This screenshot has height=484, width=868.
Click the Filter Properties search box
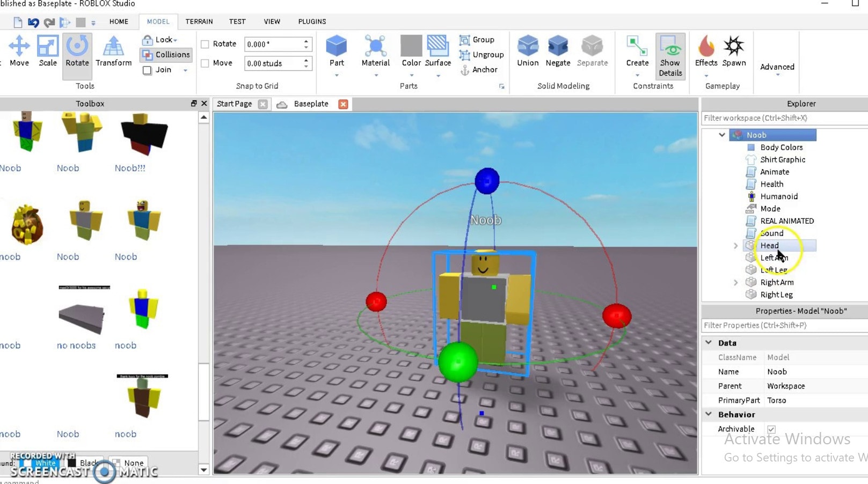pyautogui.click(x=785, y=325)
